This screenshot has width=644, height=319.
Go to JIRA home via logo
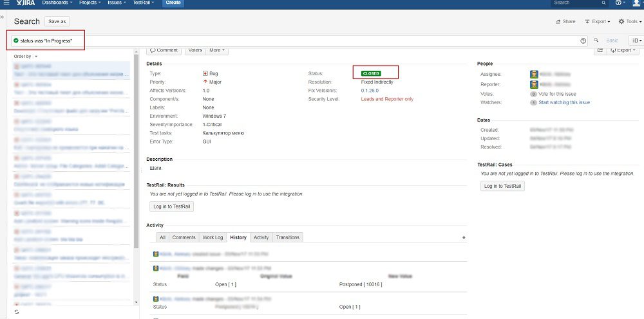pos(24,3)
